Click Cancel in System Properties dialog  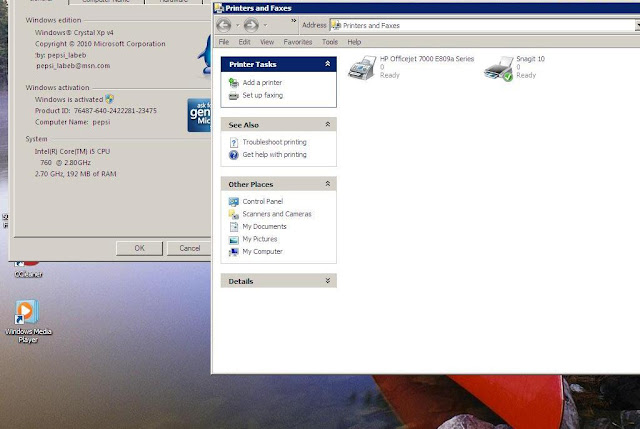pyautogui.click(x=190, y=248)
